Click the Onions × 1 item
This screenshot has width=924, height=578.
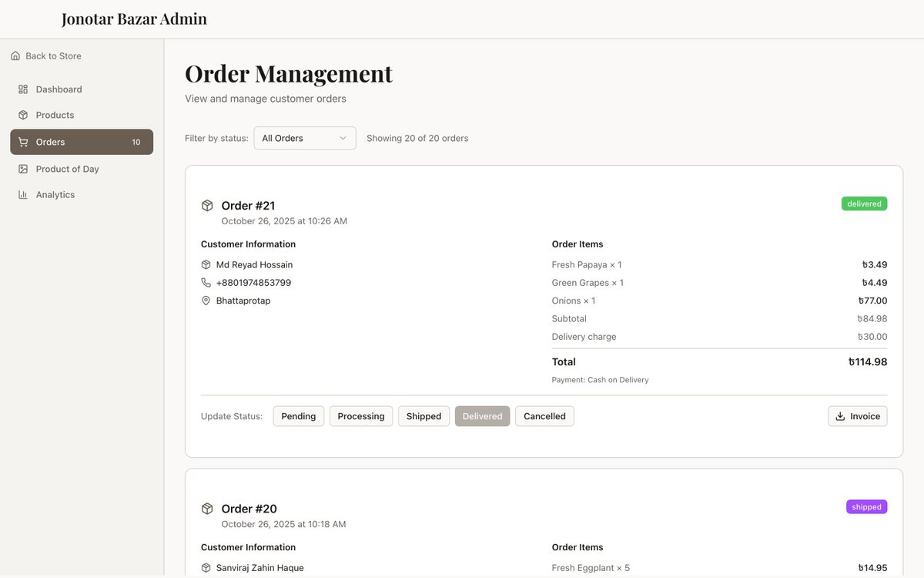click(x=574, y=301)
